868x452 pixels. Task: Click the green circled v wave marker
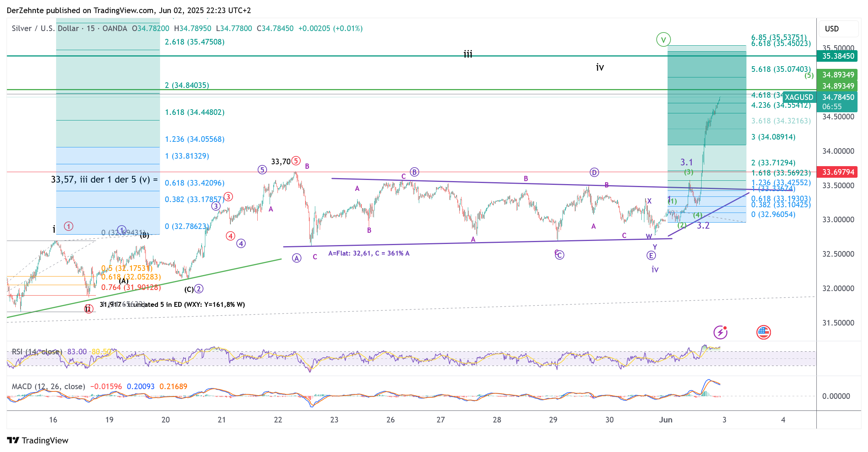click(x=663, y=39)
